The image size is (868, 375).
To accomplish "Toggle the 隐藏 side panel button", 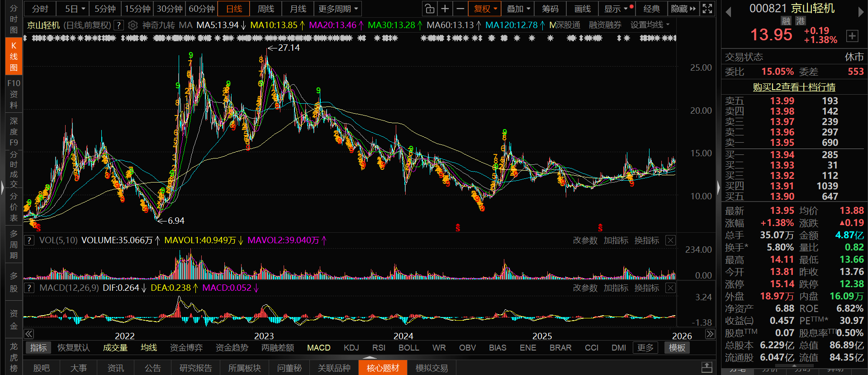I will click(683, 9).
